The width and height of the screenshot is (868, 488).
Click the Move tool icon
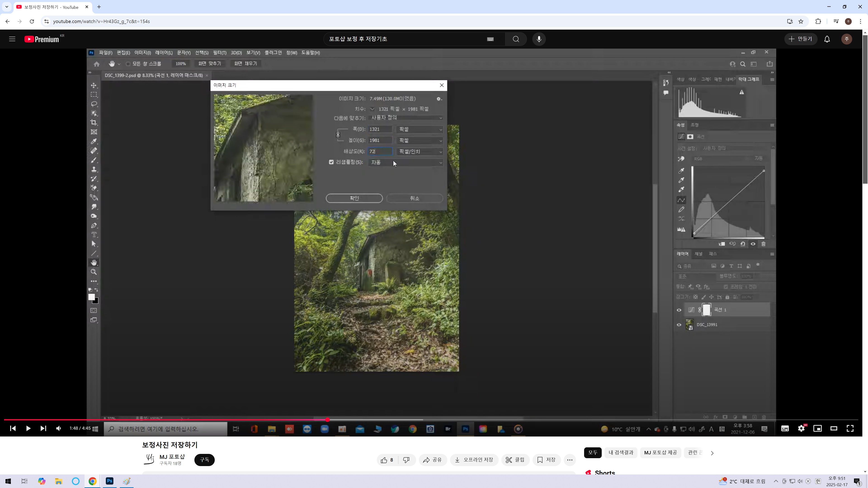tap(94, 86)
